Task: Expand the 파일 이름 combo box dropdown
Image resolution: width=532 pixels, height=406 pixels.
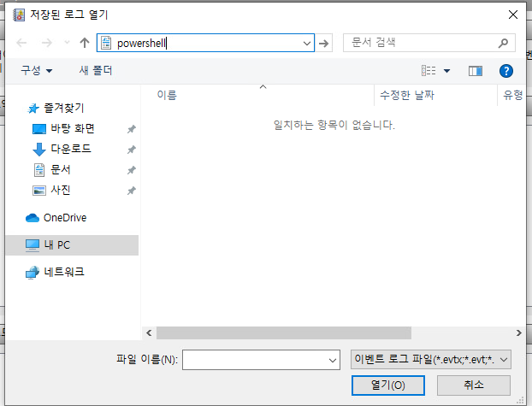Action: 333,361
